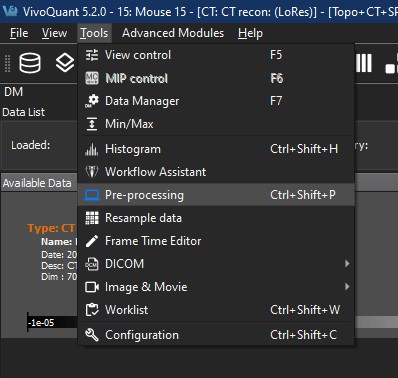
Task: Click the Workflow Assistant icon
Action: point(92,172)
